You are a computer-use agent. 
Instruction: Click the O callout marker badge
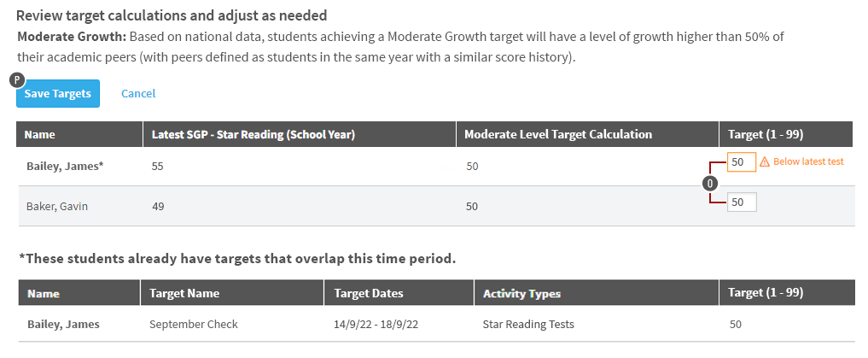point(710,183)
